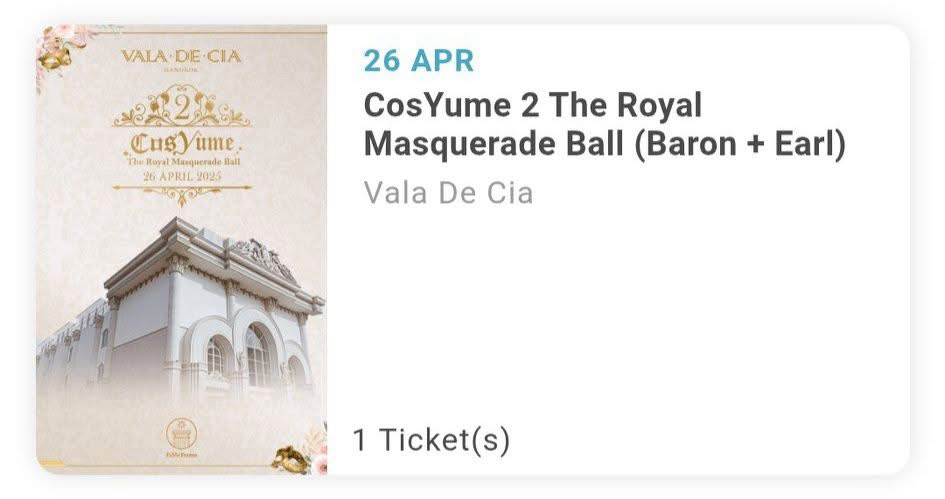Tap the VALA·DE·CIA logo on poster
Screen dimensions: 945x499
click(x=181, y=55)
